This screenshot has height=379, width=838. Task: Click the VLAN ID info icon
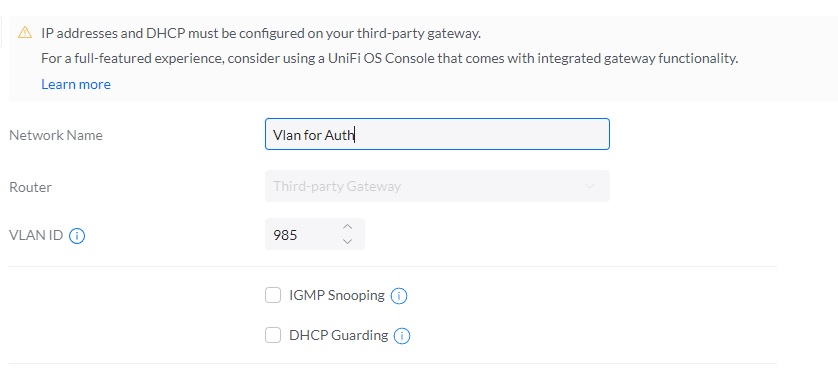coord(77,236)
